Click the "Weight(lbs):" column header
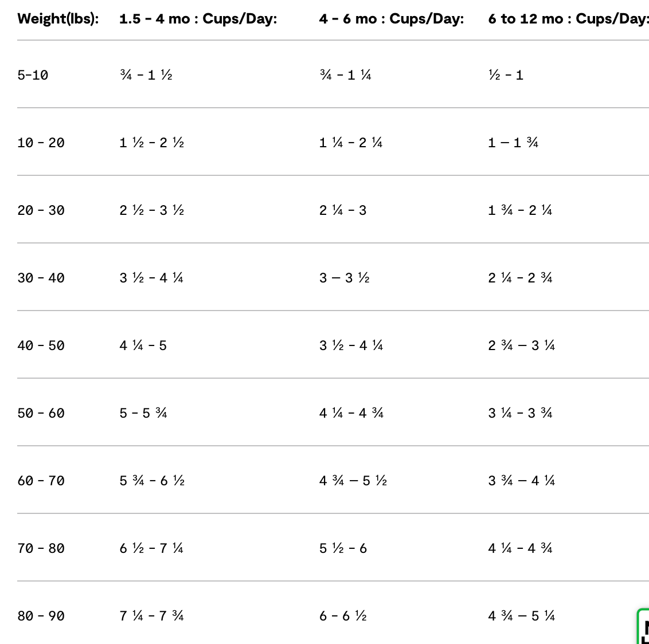 [x=58, y=19]
